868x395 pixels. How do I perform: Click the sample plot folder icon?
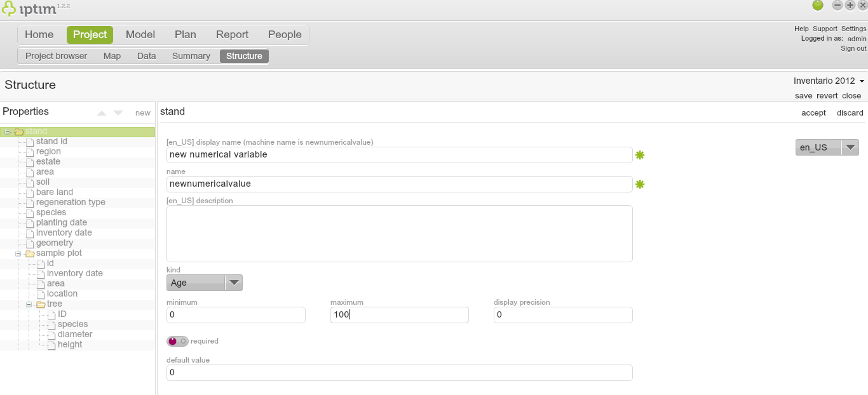coord(30,253)
